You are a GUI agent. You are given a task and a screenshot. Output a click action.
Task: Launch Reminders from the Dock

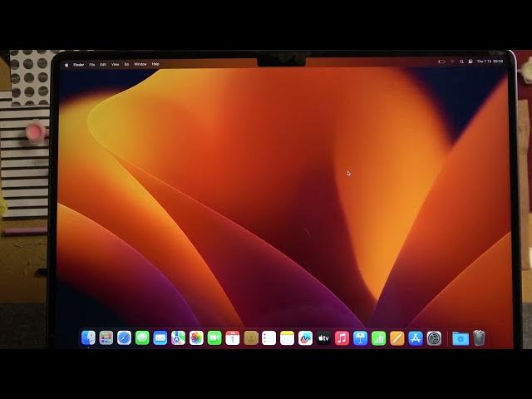click(269, 338)
